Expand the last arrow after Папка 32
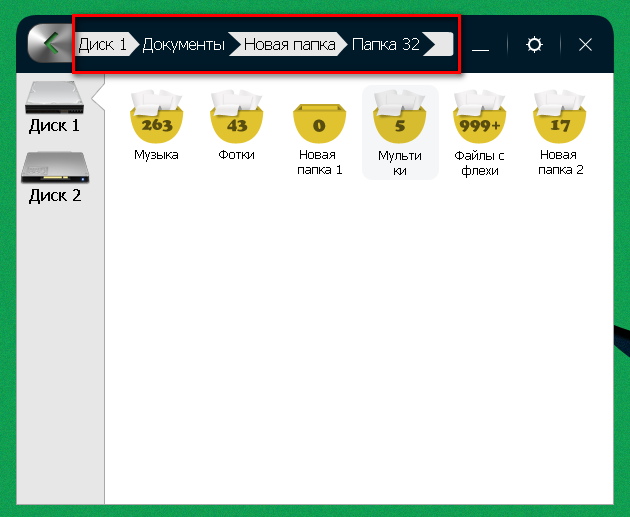630x517 pixels. (x=438, y=45)
